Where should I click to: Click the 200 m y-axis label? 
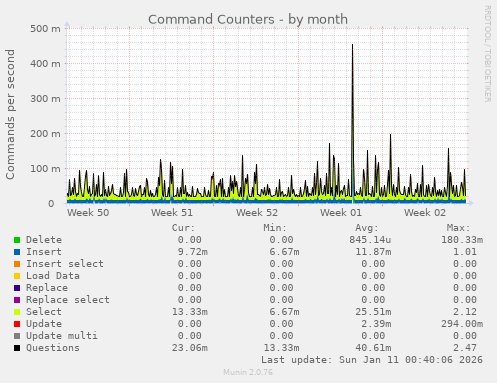click(45, 134)
